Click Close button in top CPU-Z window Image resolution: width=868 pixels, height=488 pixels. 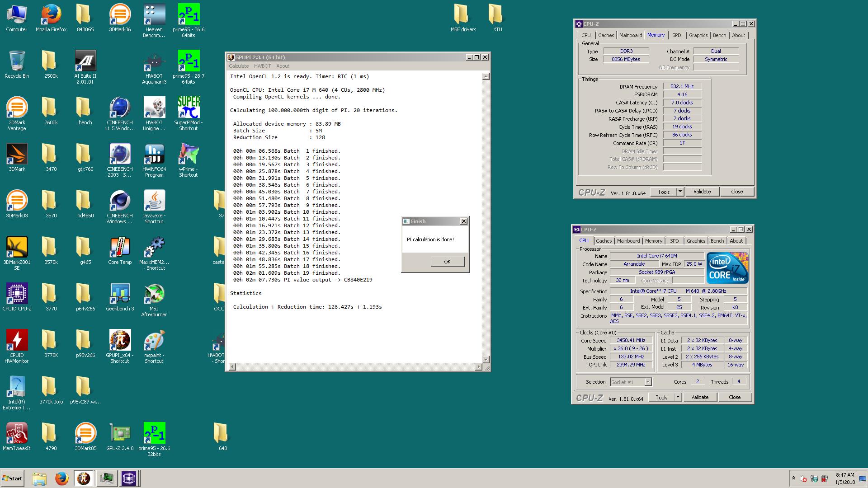pos(737,192)
